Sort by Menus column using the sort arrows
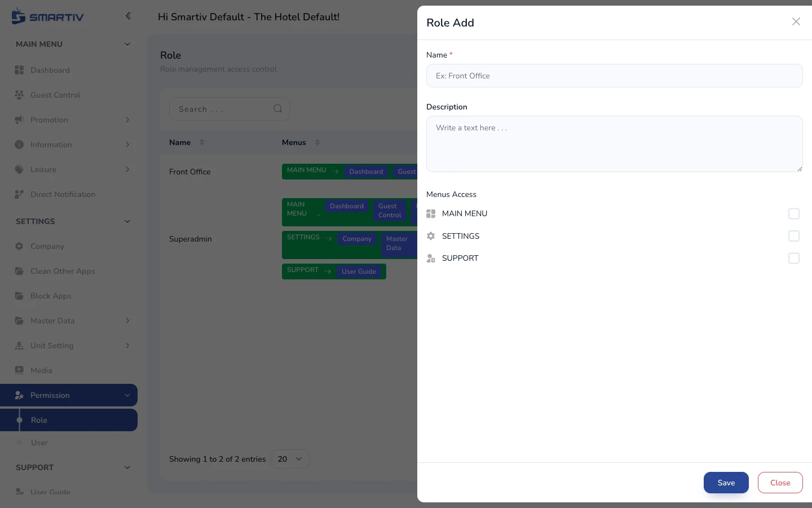 (x=317, y=142)
